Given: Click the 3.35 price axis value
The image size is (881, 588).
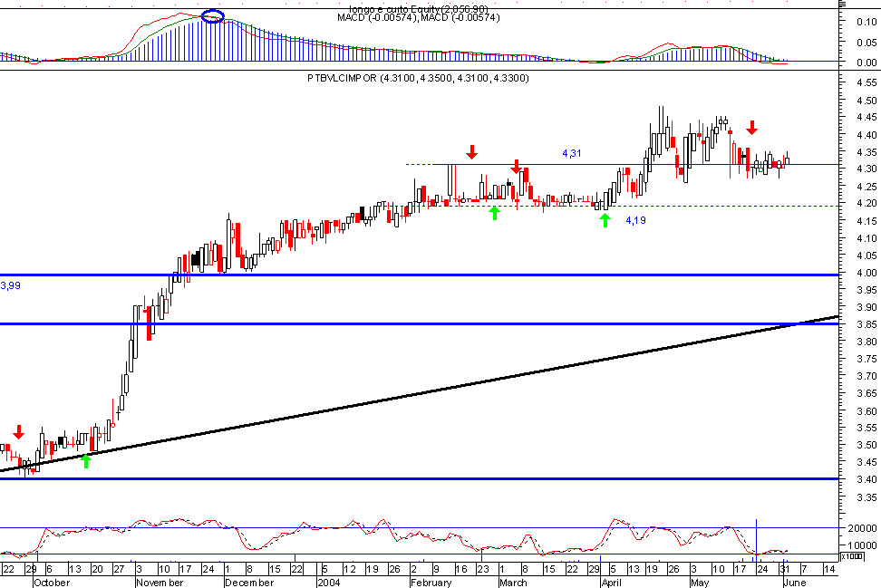Looking at the screenshot, I should (867, 497).
